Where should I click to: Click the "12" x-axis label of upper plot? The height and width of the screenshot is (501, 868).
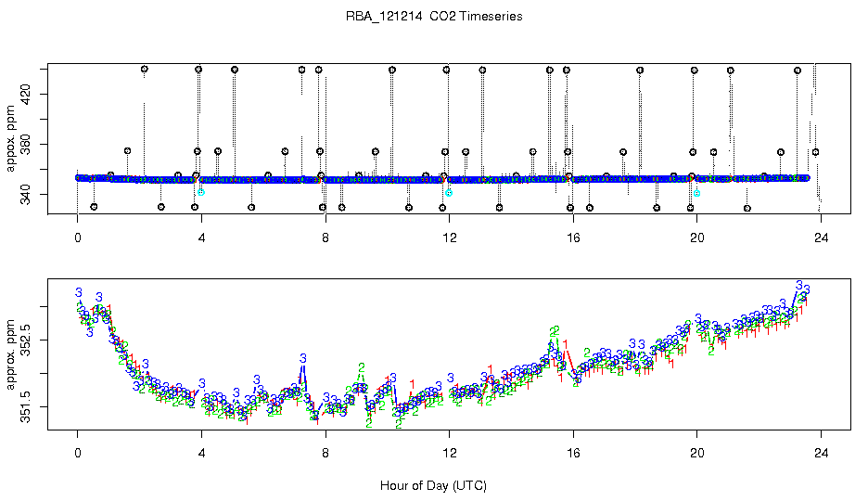[x=450, y=238]
